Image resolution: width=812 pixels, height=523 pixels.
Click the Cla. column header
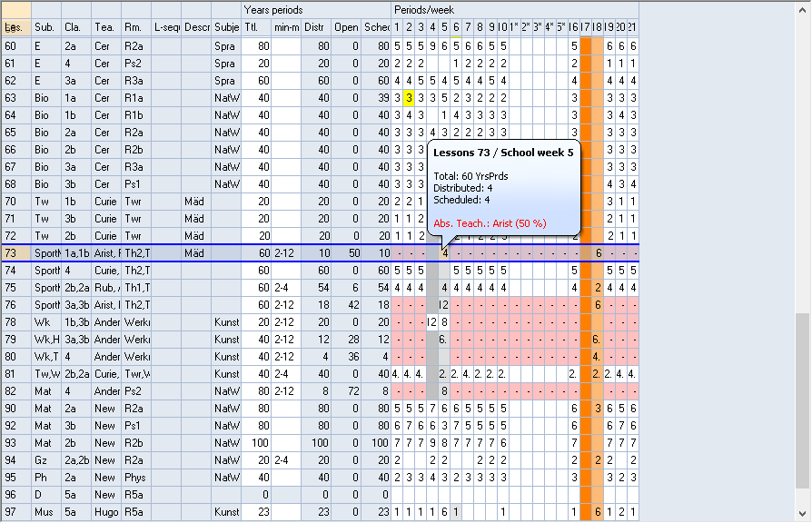76,27
